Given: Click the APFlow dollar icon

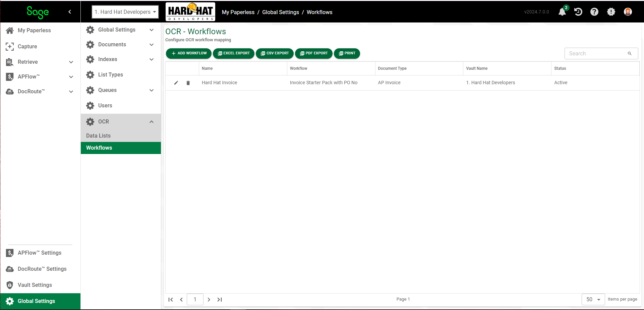Looking at the screenshot, I should coord(10,77).
